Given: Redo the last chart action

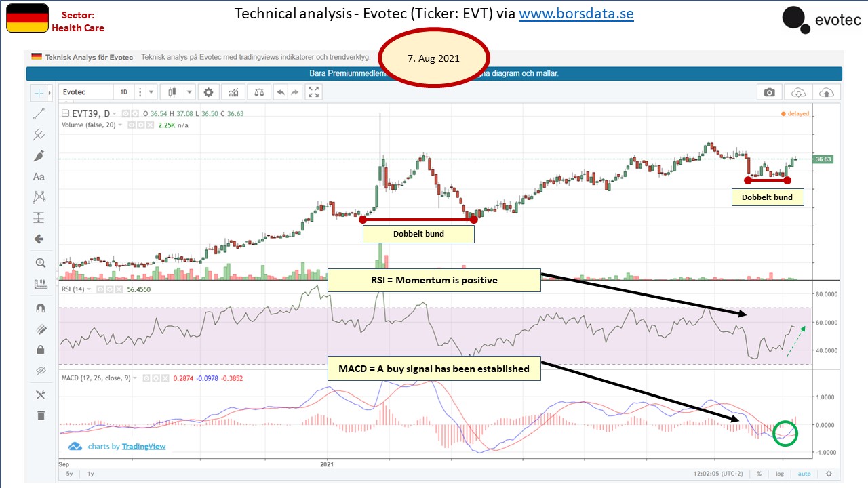Looking at the screenshot, I should pos(295,92).
